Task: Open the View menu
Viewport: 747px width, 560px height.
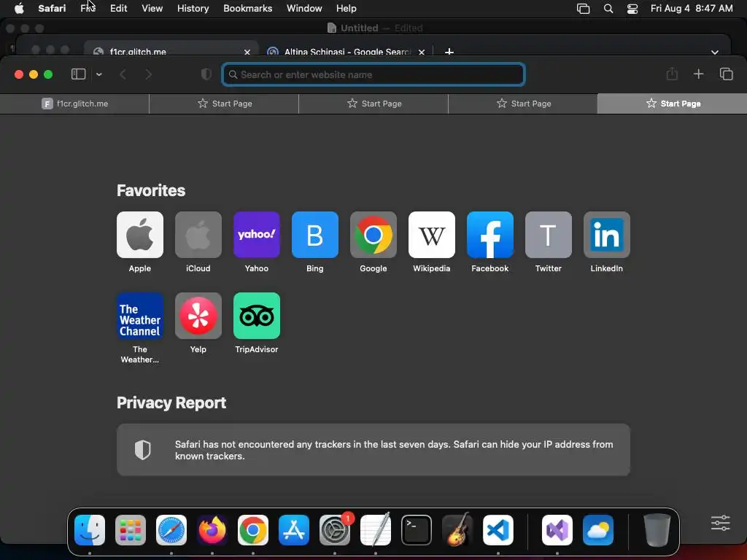Action: (152, 8)
